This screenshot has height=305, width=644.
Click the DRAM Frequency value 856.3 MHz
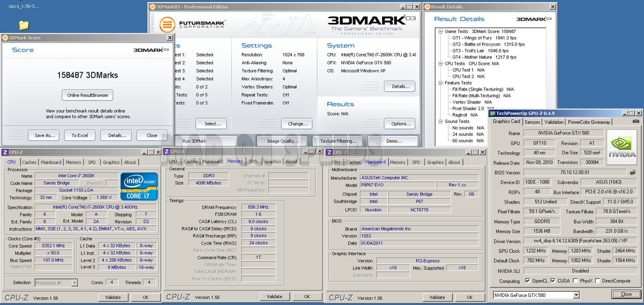pos(258,207)
